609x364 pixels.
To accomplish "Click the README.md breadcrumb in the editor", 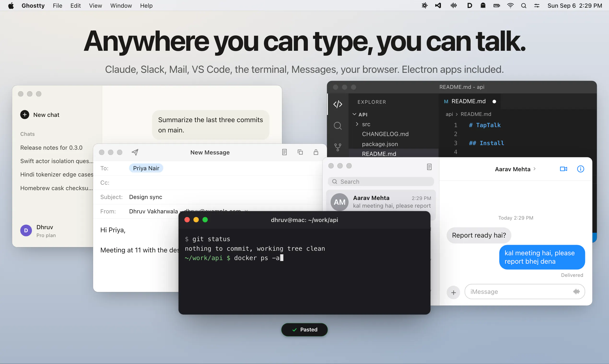I will [x=476, y=114].
